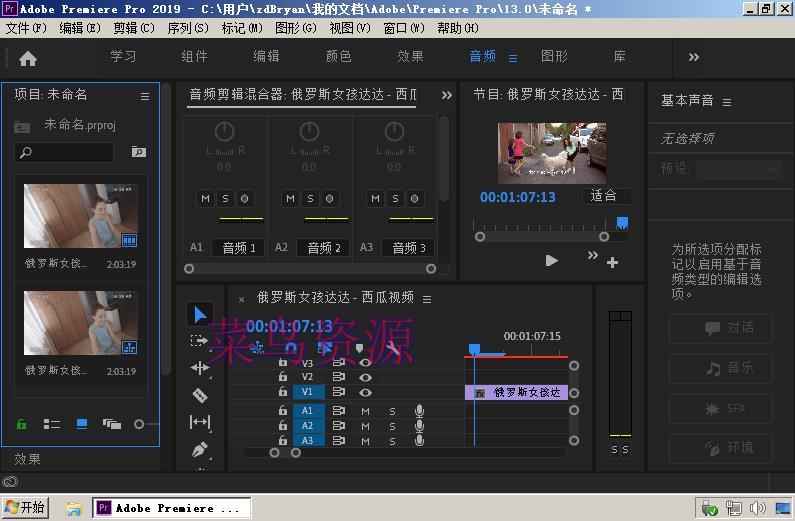Toggle keyframe write for 音频 3 mixer
Image resolution: width=795 pixels, height=521 pixels.
point(414,199)
